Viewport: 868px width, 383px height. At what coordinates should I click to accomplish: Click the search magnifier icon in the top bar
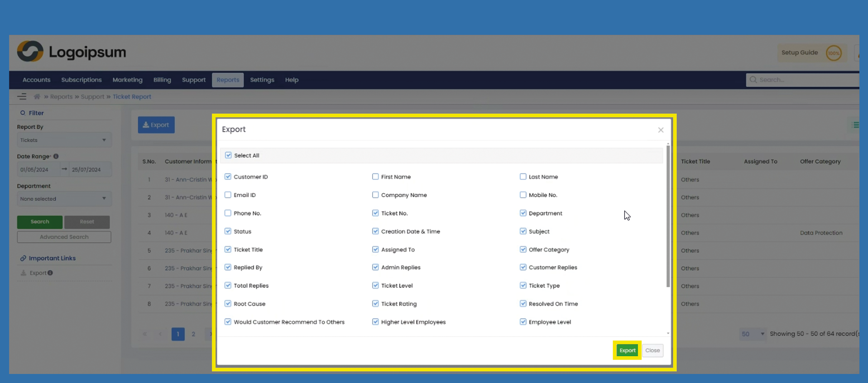[753, 80]
